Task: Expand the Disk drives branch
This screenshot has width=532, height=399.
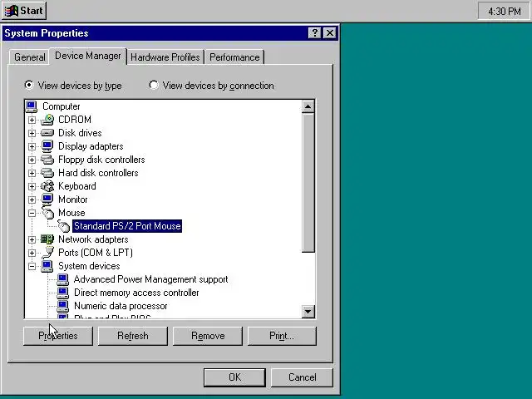Action: [32, 133]
